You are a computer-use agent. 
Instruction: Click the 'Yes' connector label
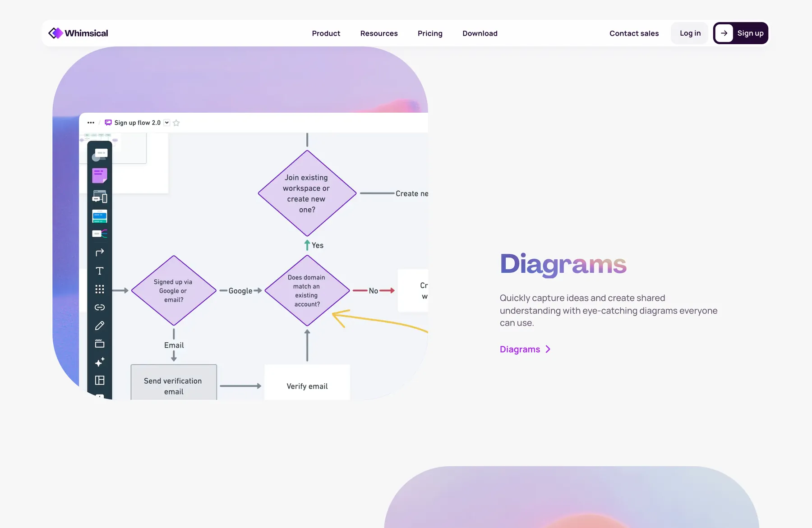coord(318,245)
